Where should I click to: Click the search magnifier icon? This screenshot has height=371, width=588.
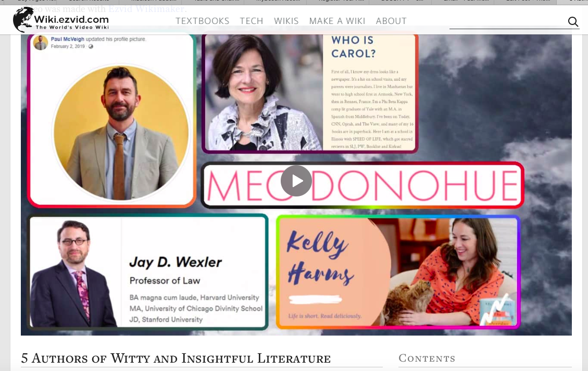(x=572, y=22)
